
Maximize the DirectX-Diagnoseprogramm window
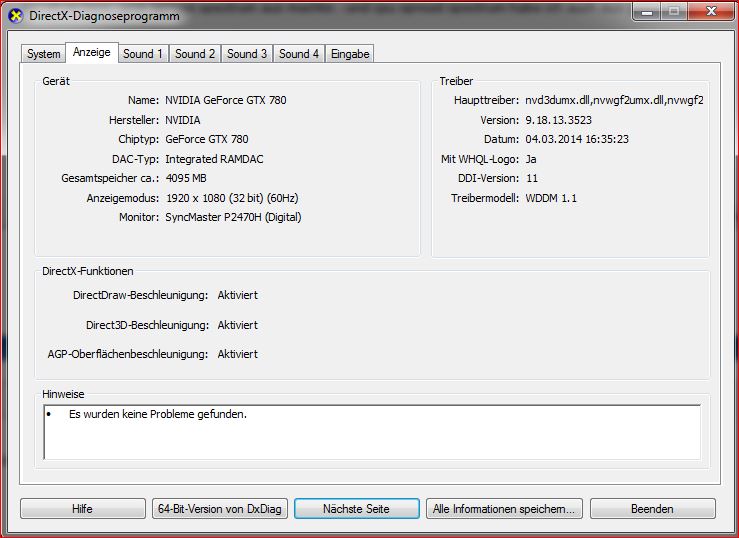(x=674, y=11)
